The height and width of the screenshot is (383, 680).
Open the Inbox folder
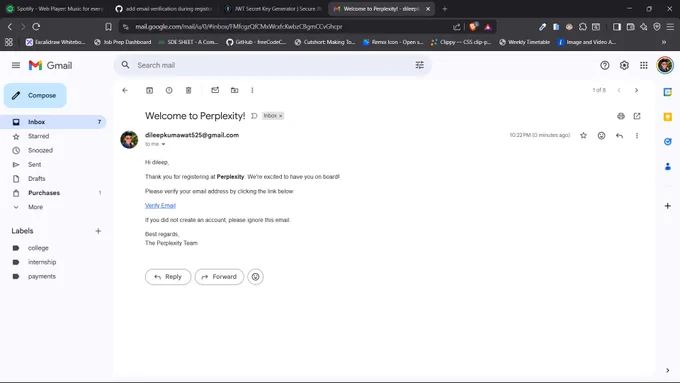[x=53, y=122]
